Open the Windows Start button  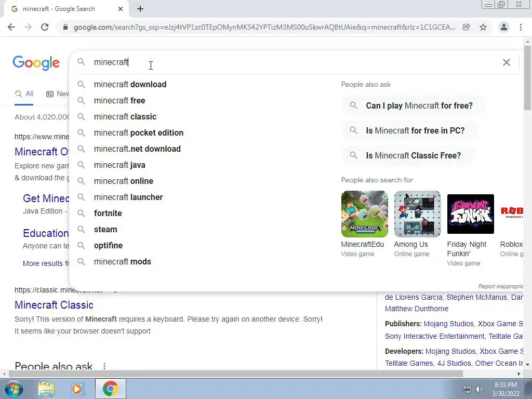pos(14,389)
